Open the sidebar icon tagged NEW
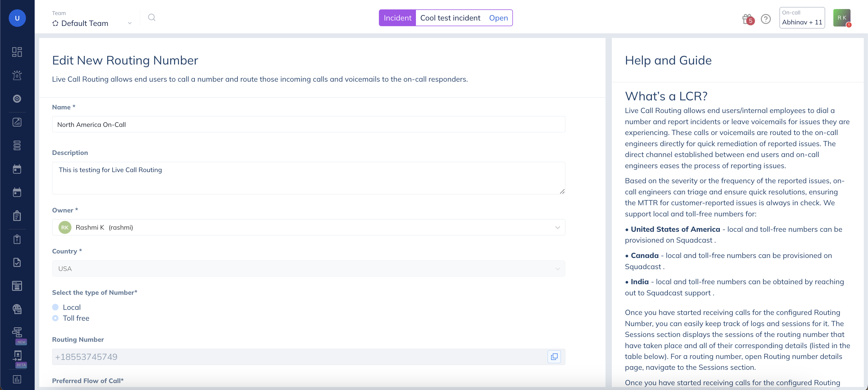Image resolution: width=868 pixels, height=390 pixels. click(17, 332)
